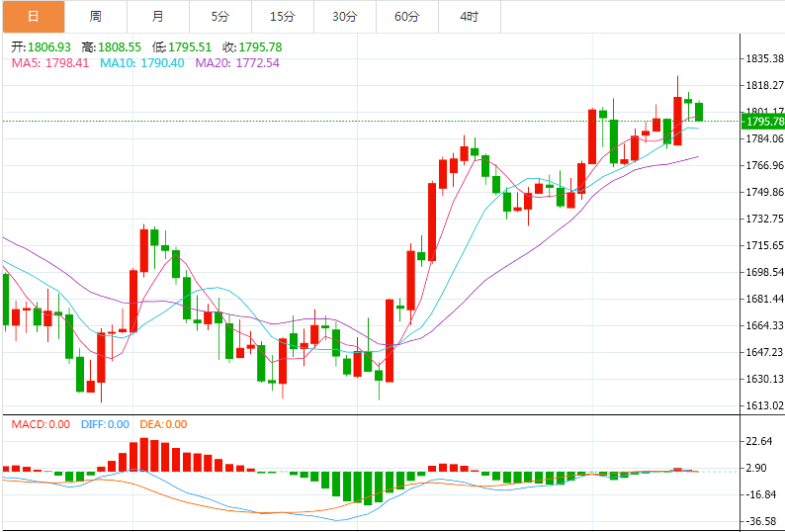This screenshot has height=532, width=785.
Task: Click the 1749.86 price axis label
Action: click(765, 193)
